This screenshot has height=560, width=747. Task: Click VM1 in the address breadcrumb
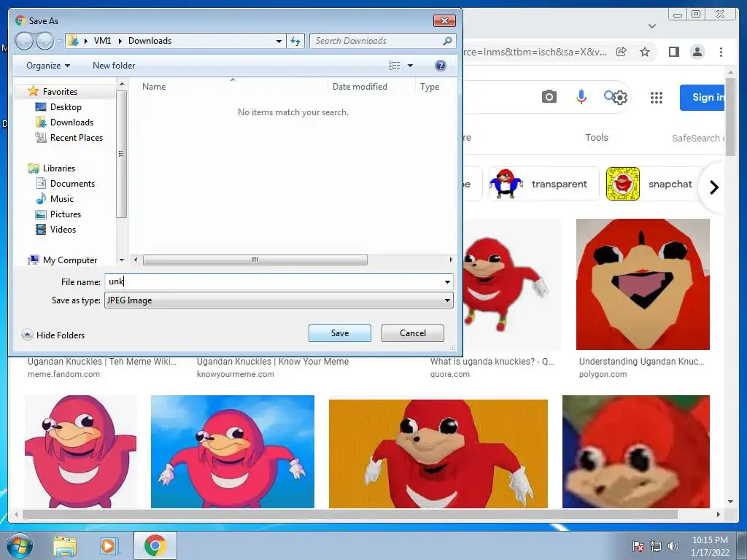[102, 41]
